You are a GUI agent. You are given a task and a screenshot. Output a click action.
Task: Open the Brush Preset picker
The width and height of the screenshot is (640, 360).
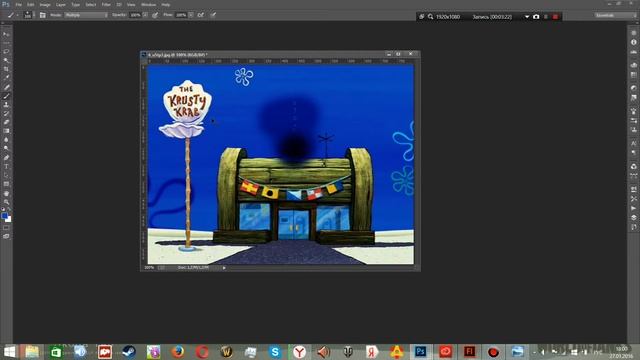point(28,15)
